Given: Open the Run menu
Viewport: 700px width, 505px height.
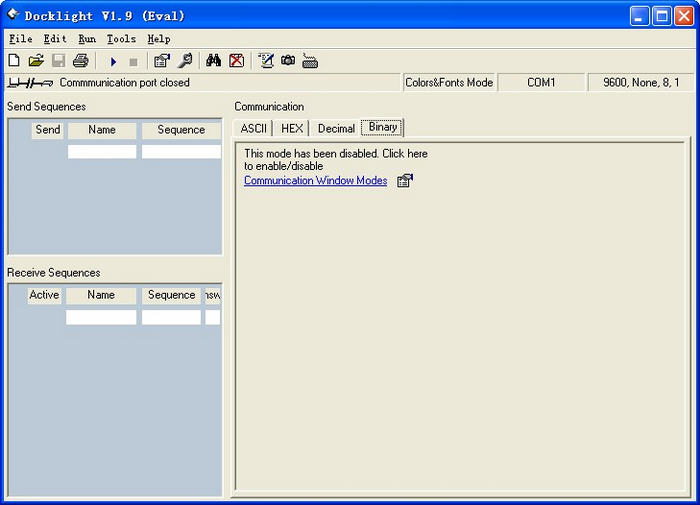Looking at the screenshot, I should pyautogui.click(x=87, y=39).
